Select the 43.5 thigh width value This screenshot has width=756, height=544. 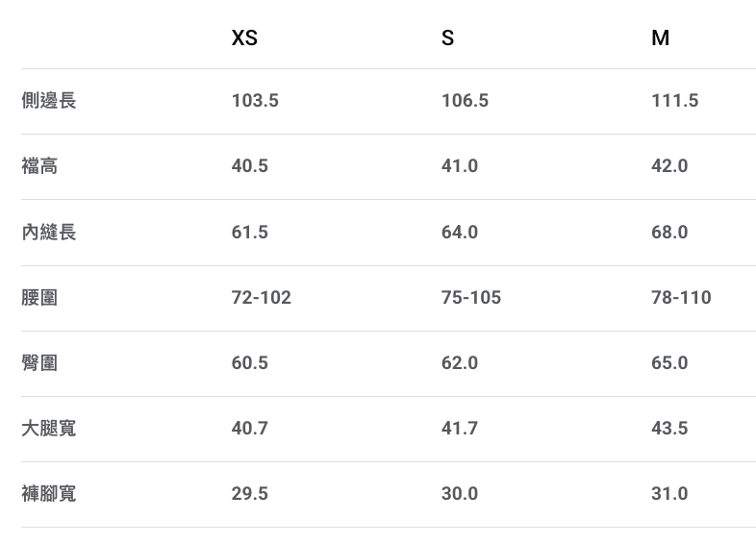click(x=669, y=428)
